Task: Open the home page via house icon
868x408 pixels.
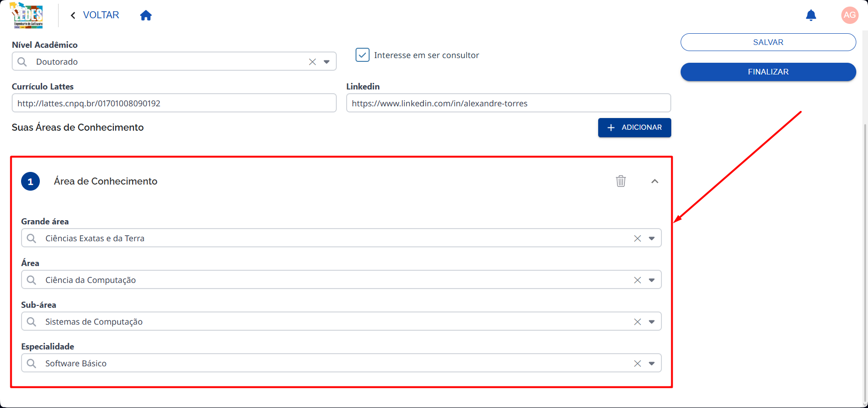Action: [x=146, y=15]
